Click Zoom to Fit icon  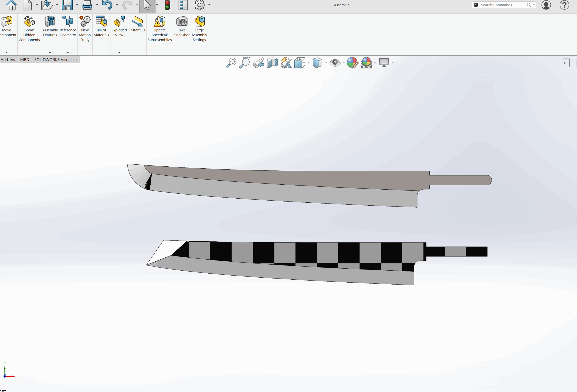[231, 63]
